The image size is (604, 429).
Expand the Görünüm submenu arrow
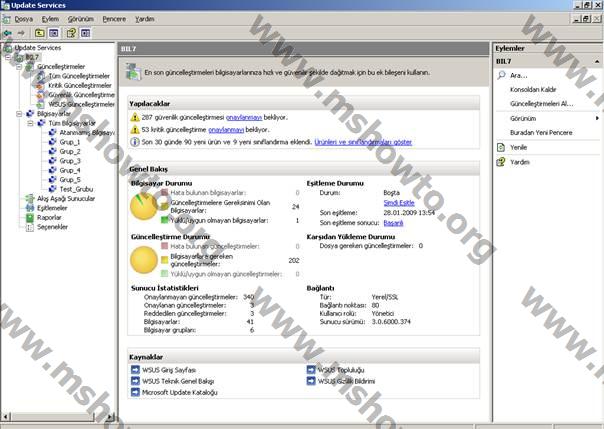[x=597, y=118]
